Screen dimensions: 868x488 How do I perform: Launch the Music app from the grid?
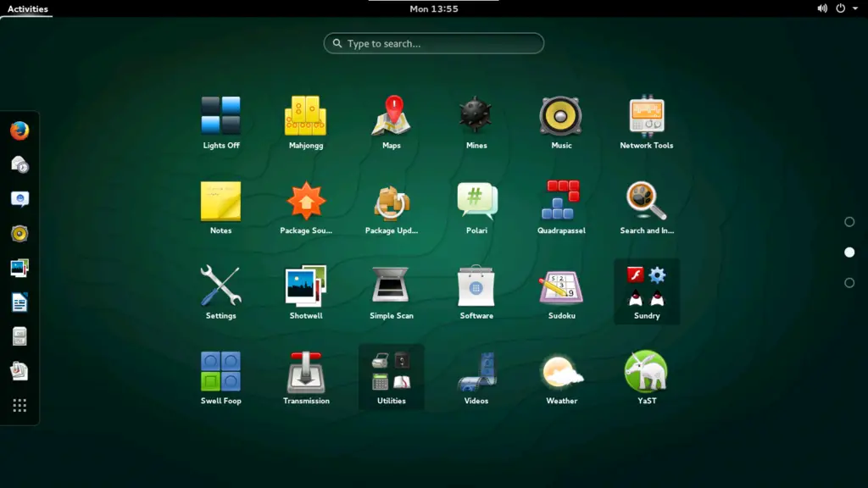561,123
